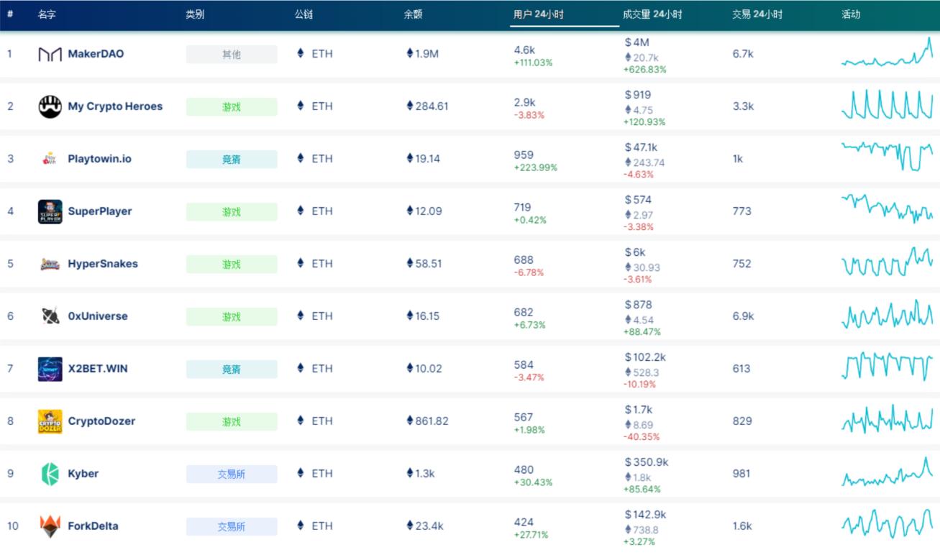The height and width of the screenshot is (560, 940).
Task: Click the SuperPlayer logo icon
Action: coord(50,211)
